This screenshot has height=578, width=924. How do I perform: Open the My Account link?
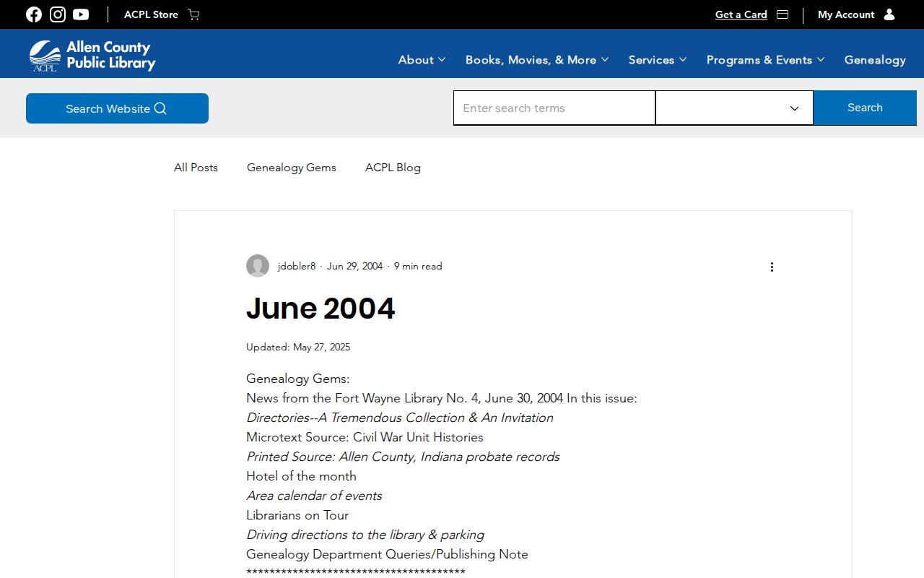click(x=846, y=14)
